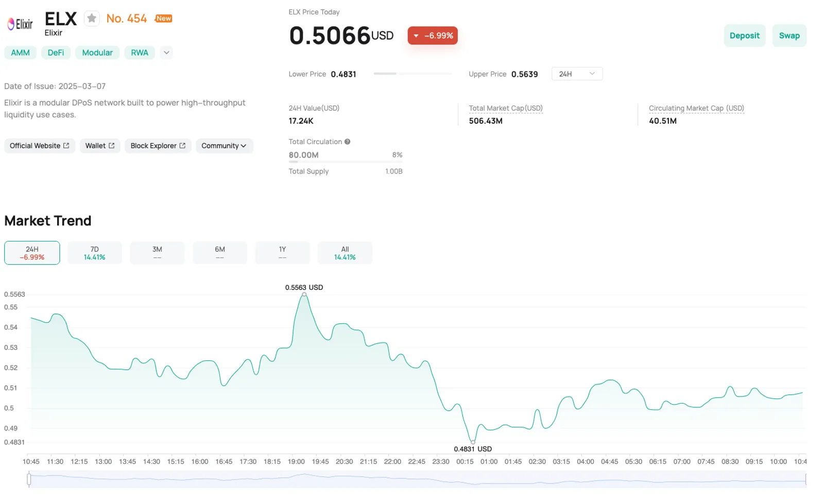
Task: Click the 17.24K 24H value
Action: click(301, 121)
